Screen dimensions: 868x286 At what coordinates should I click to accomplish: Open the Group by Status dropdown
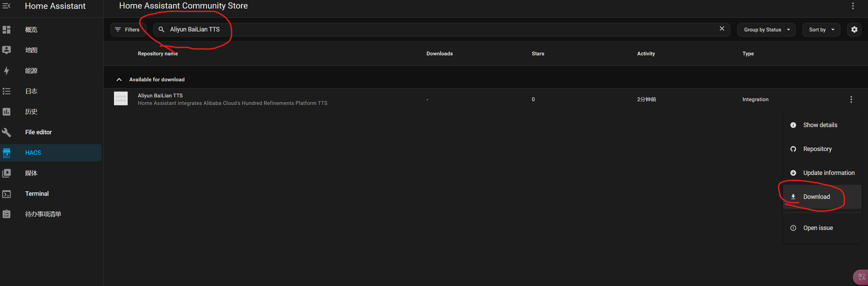(766, 30)
